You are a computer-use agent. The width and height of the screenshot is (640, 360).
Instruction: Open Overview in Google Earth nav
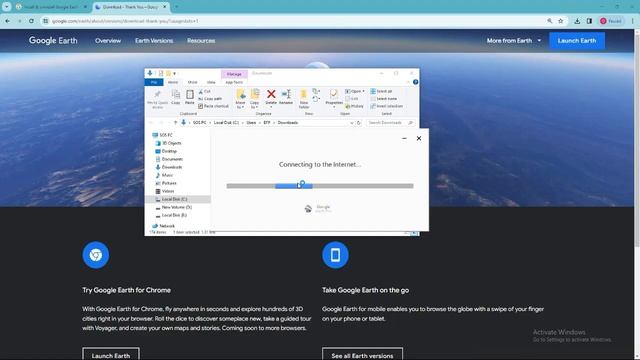pos(108,41)
